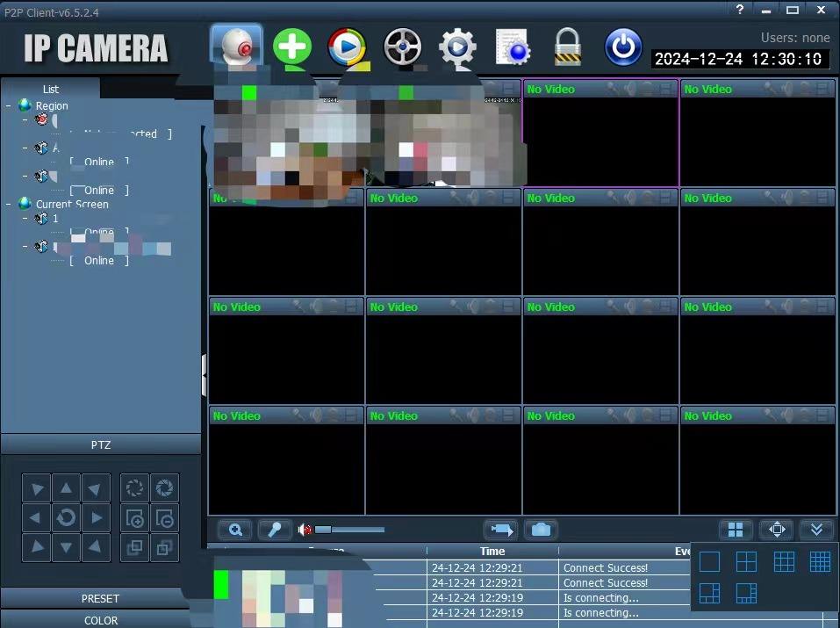Click the double-chevron down button

tap(816, 530)
